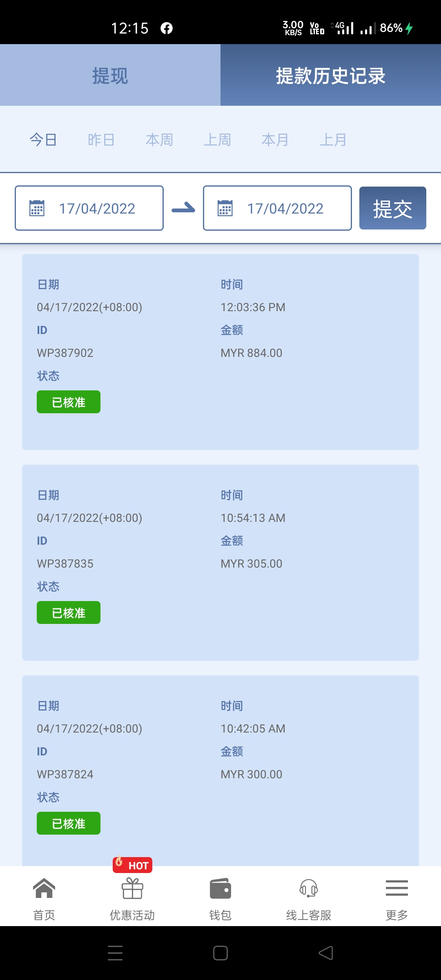
Task: Open the end date picker field
Action: point(285,208)
